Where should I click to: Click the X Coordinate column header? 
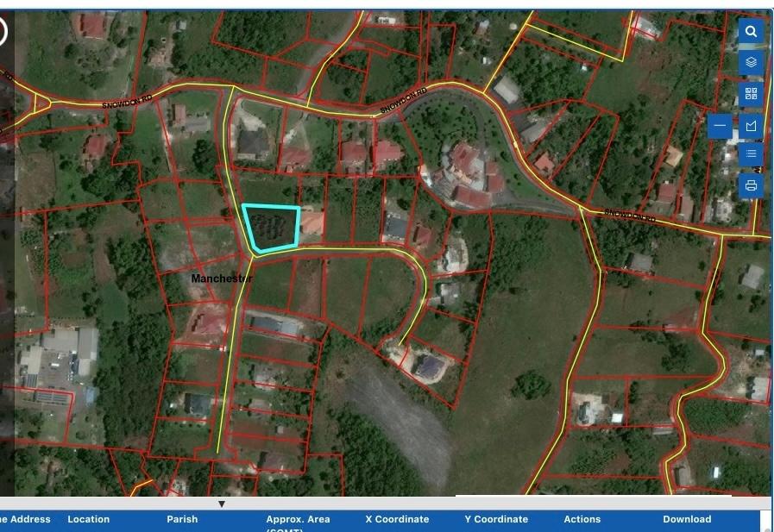[397, 519]
